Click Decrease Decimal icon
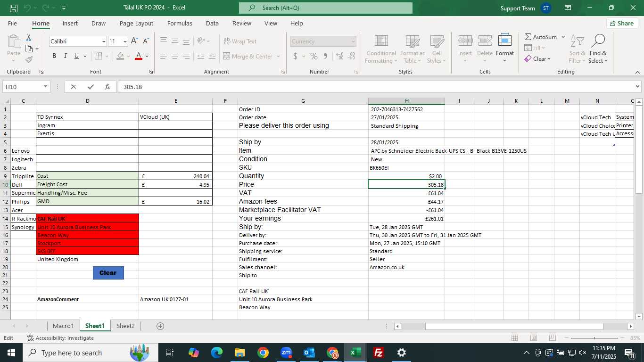The height and width of the screenshot is (362, 644). click(x=351, y=56)
